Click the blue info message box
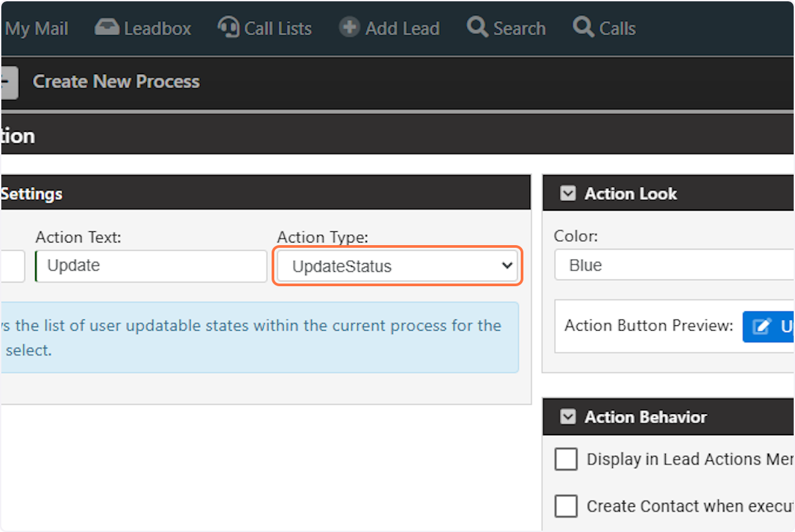Image resolution: width=795 pixels, height=532 pixels. pyautogui.click(x=260, y=338)
